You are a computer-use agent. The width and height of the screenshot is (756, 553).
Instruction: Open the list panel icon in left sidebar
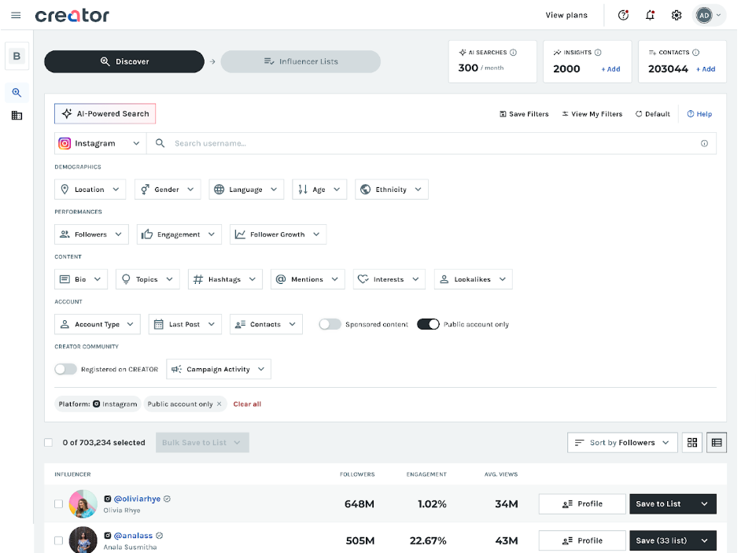click(17, 116)
